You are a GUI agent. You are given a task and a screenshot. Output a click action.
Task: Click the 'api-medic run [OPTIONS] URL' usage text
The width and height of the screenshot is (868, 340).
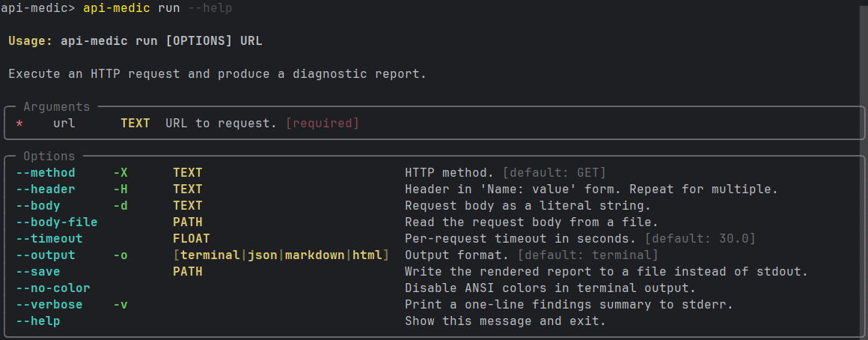(162, 41)
